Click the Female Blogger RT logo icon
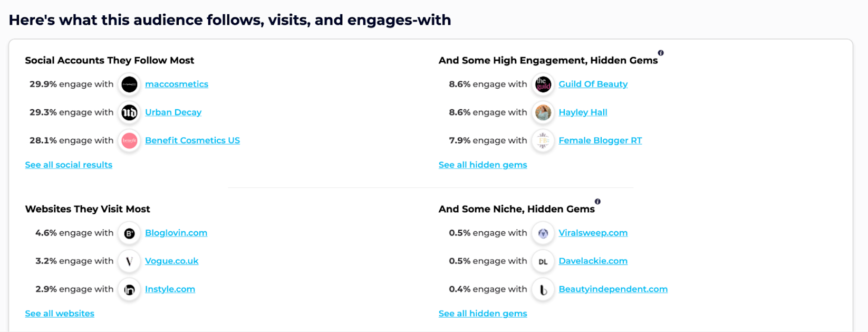The image size is (868, 332). point(543,140)
